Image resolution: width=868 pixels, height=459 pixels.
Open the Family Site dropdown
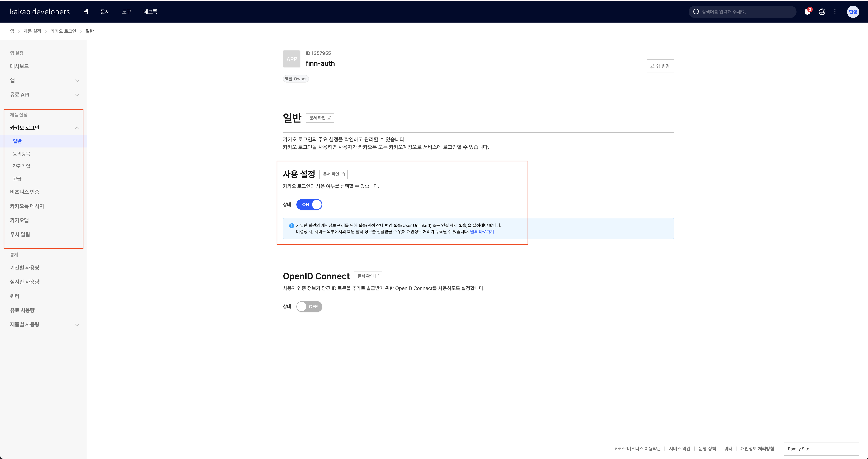tap(821, 449)
